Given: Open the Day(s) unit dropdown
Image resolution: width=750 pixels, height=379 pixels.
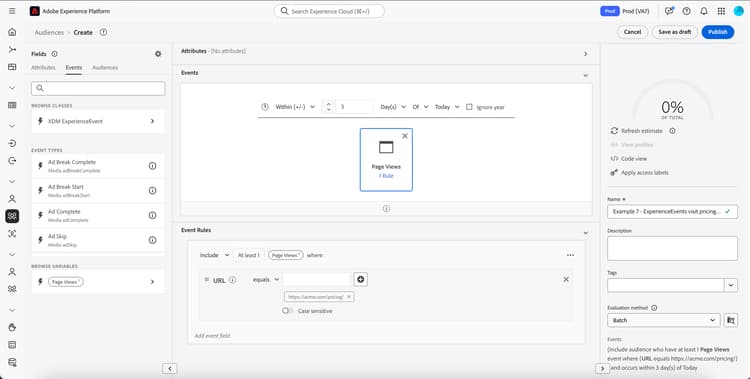Looking at the screenshot, I should tap(393, 107).
